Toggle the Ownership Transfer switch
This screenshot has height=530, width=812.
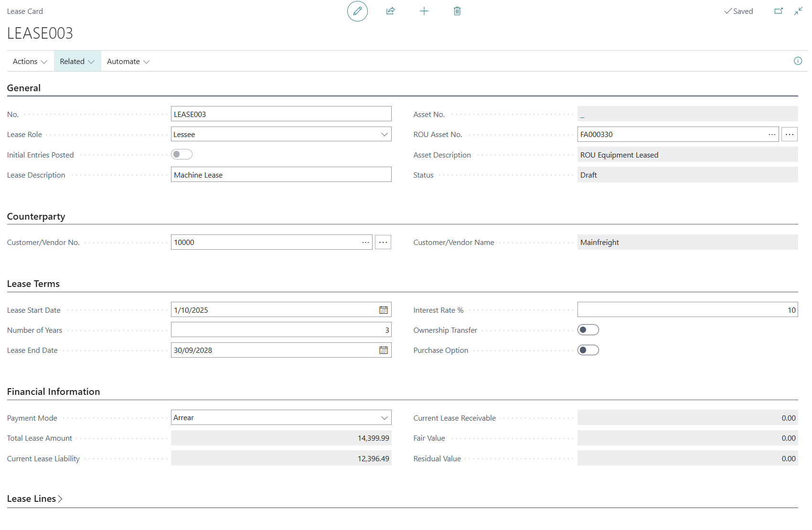588,330
